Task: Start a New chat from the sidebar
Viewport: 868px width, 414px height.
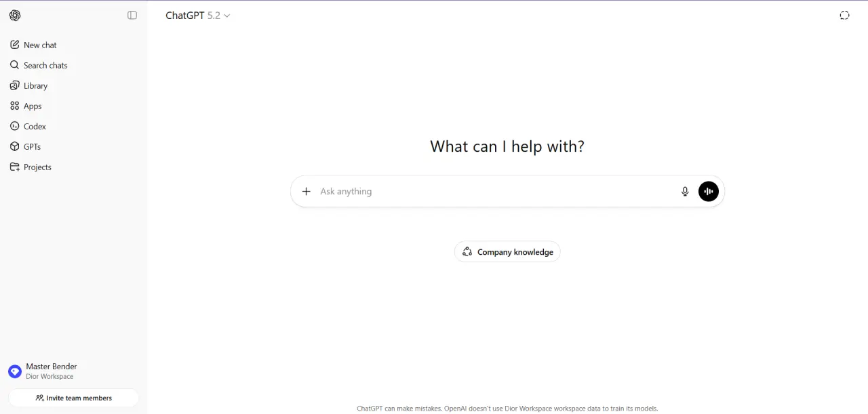Action: pos(73,45)
